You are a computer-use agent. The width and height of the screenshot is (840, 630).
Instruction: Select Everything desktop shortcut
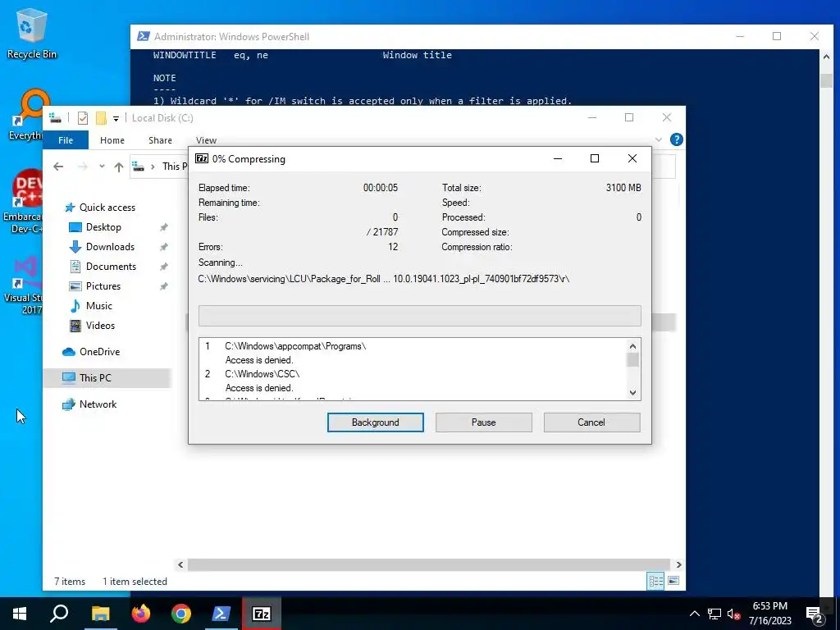coord(27,115)
